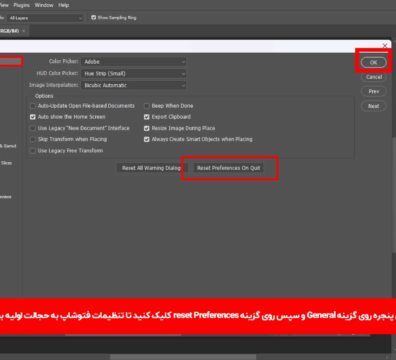The height and width of the screenshot is (360, 396).
Task: Open the All Layers sample dropdown
Action: [45, 18]
